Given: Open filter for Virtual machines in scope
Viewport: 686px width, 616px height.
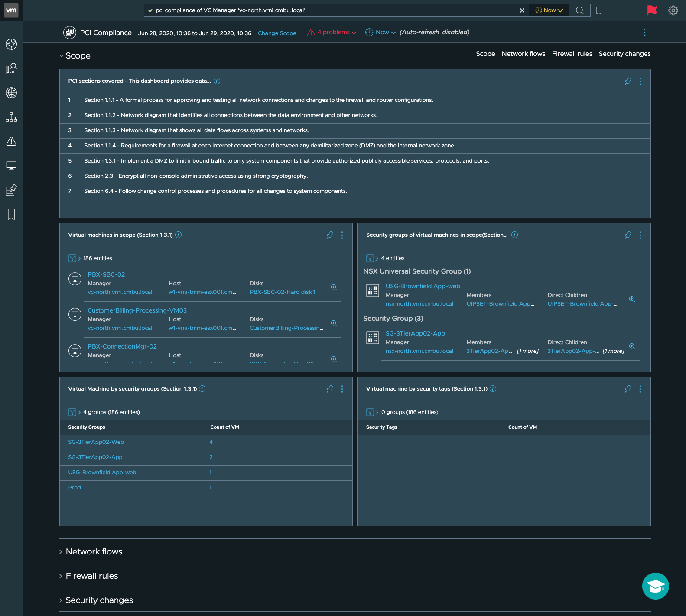Looking at the screenshot, I should [x=72, y=258].
